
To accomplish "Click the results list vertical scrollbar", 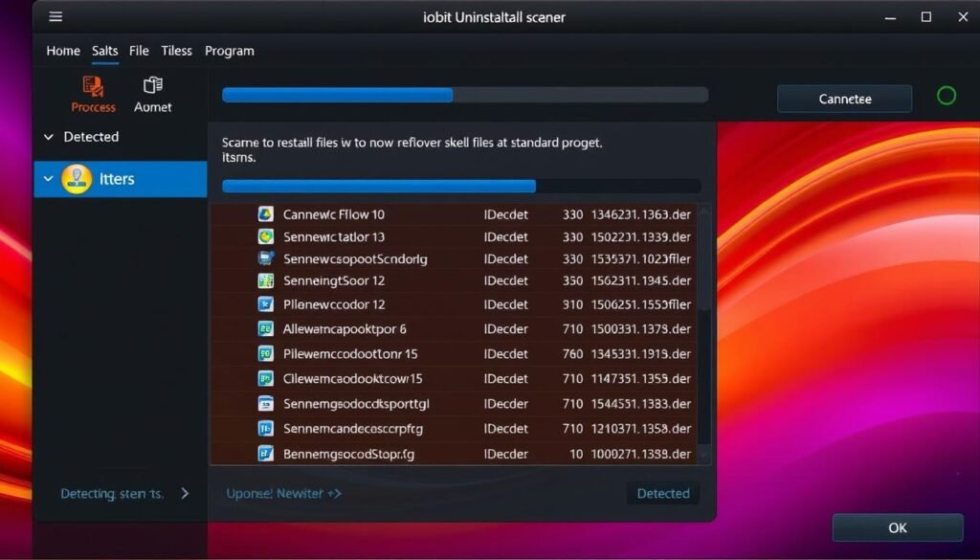I will click(x=704, y=333).
